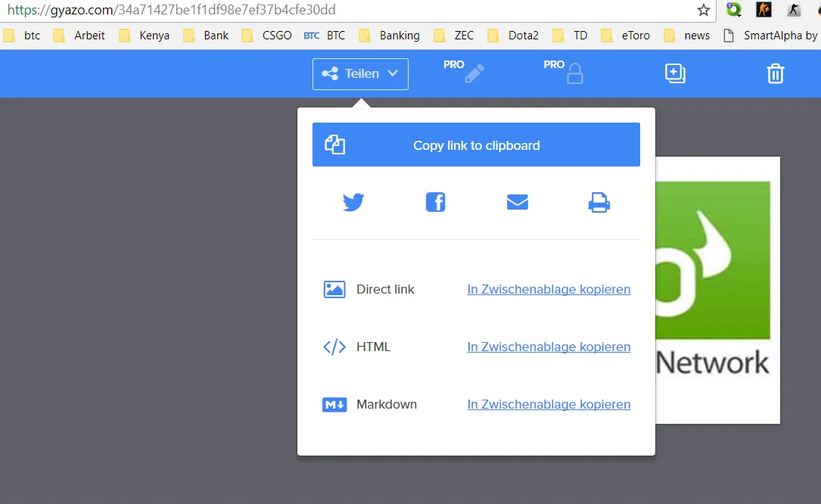Click the Direct link image icon
The width and height of the screenshot is (821, 504).
(334, 289)
